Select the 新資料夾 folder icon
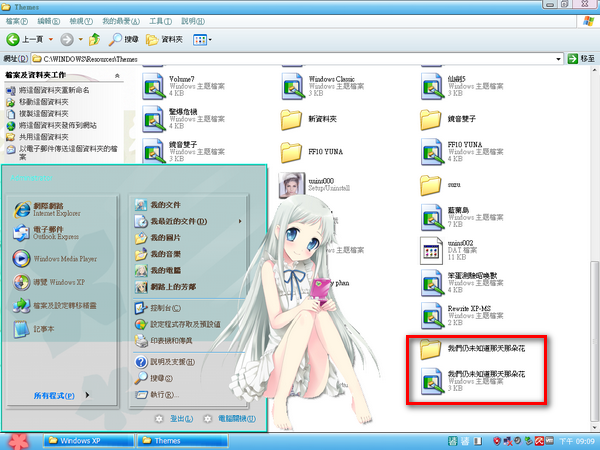 click(x=291, y=119)
